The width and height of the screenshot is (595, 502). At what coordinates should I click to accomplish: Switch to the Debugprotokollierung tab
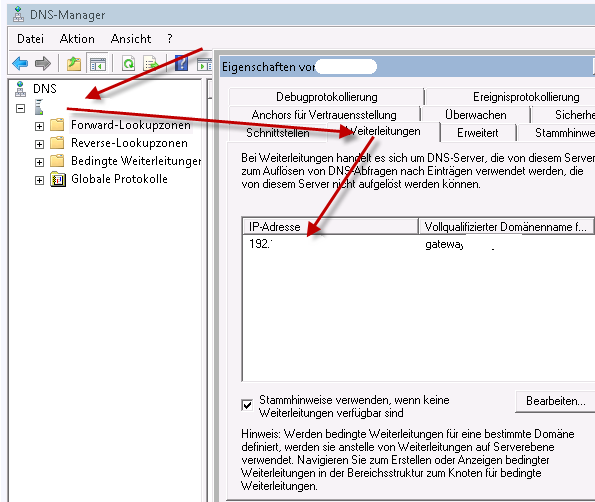(x=327, y=97)
